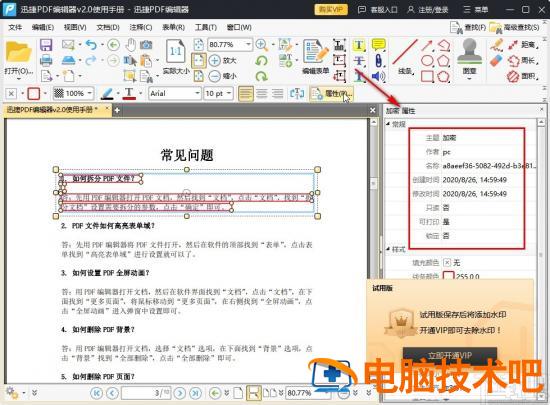Viewport: 550px width, 405px height.
Task: Select the pencil drawing tool
Action: (x=496, y=45)
